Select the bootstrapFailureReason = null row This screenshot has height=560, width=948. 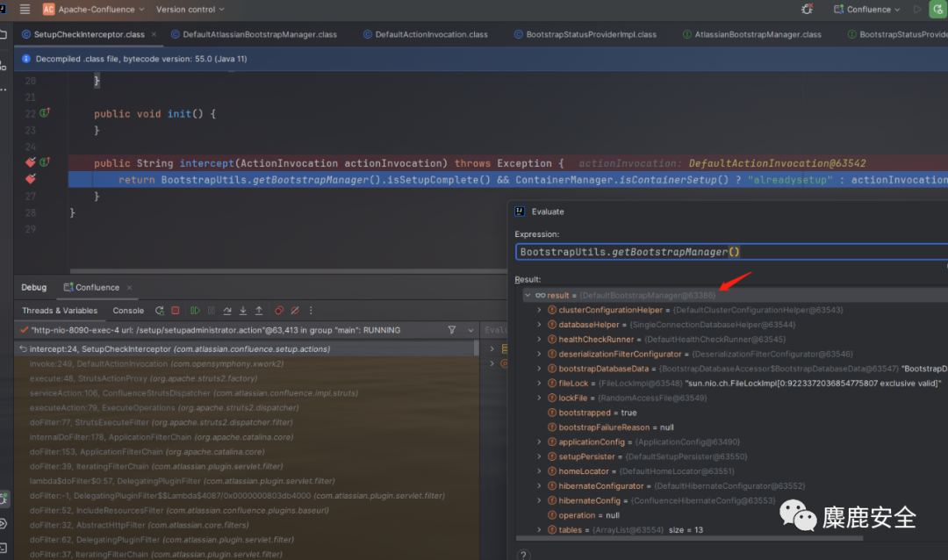[x=731, y=427]
